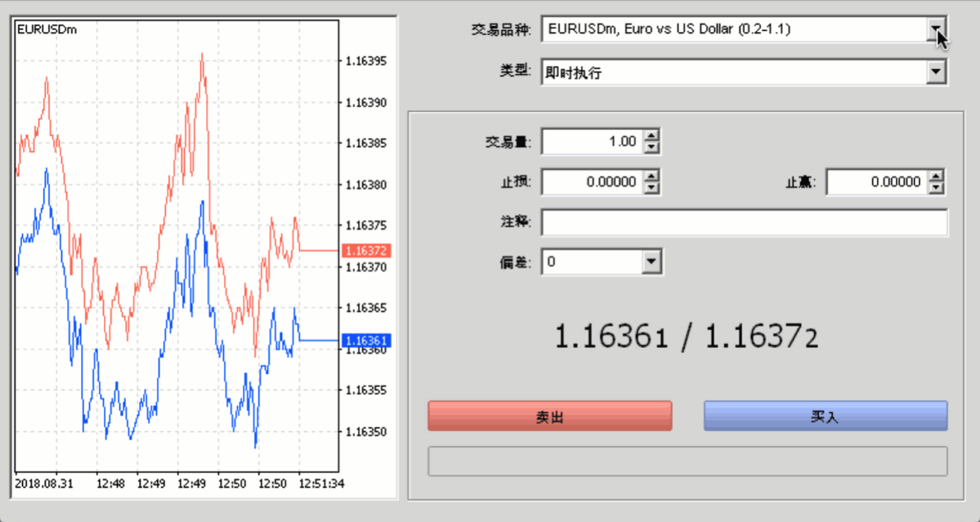980x522 pixels.
Task: Expand the 偏差 deviation dropdown
Action: [651, 261]
